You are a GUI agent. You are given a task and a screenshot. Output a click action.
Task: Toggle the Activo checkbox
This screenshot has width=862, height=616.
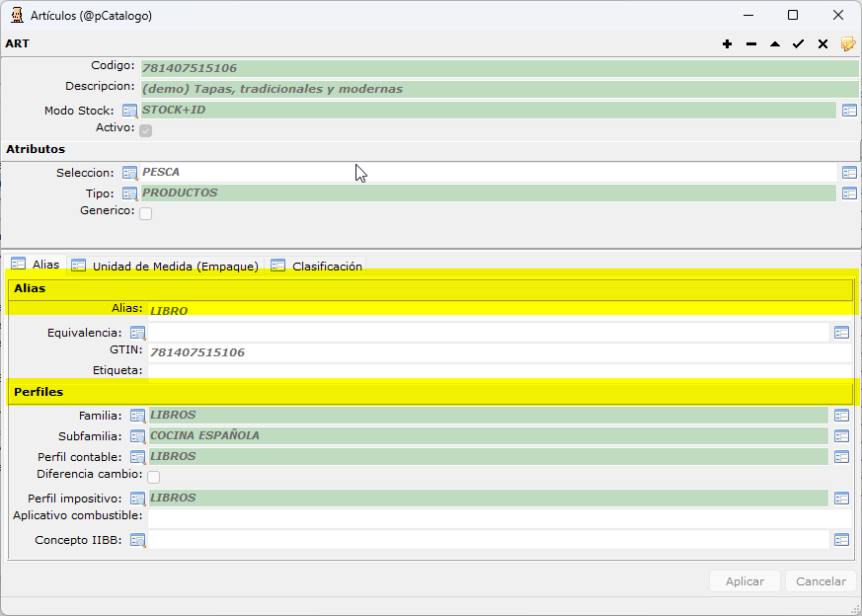[146, 130]
